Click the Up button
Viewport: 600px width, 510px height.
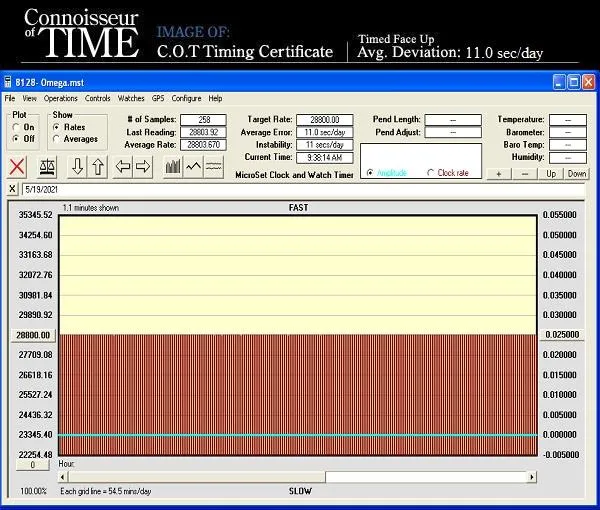551,174
